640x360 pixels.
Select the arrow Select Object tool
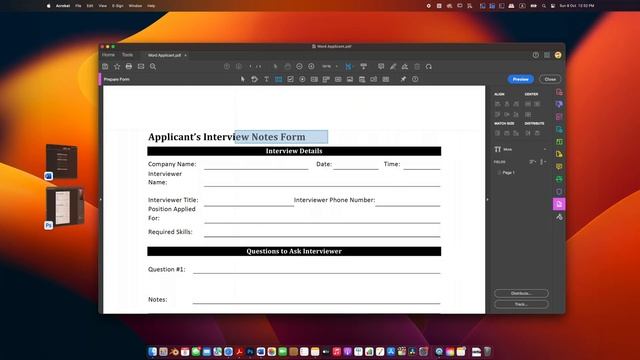[242, 79]
